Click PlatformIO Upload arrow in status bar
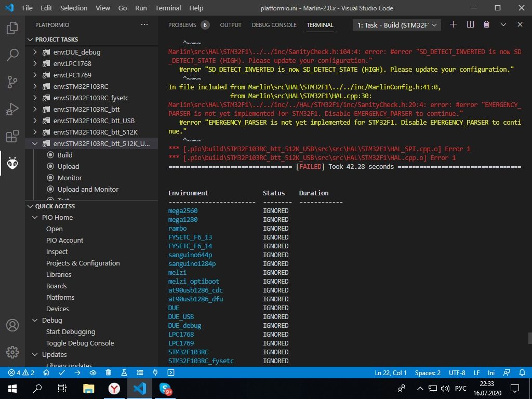532x399 pixels. coord(77,373)
